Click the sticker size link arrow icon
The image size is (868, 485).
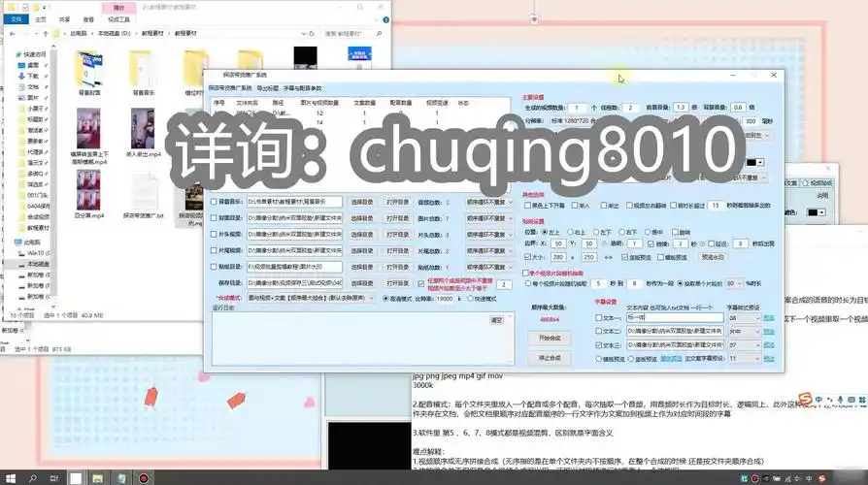tap(609, 257)
